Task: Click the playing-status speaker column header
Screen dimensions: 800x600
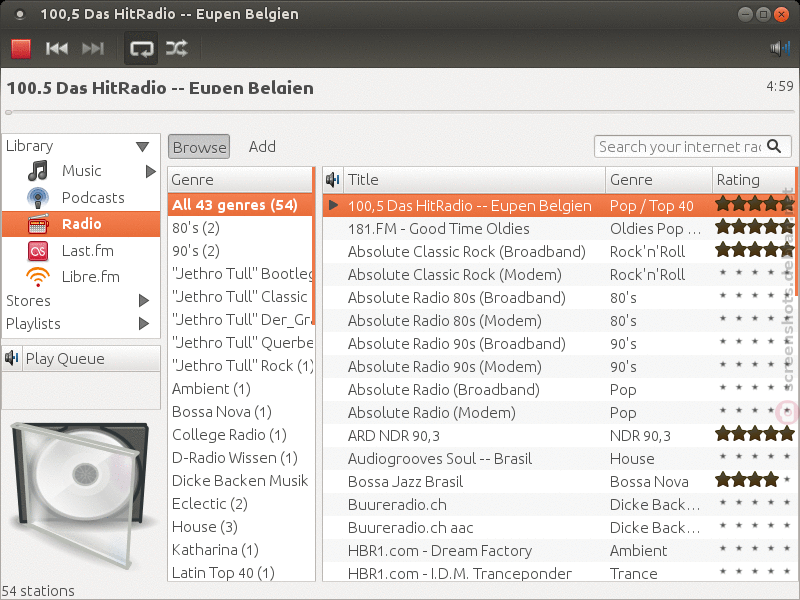Action: tap(333, 180)
